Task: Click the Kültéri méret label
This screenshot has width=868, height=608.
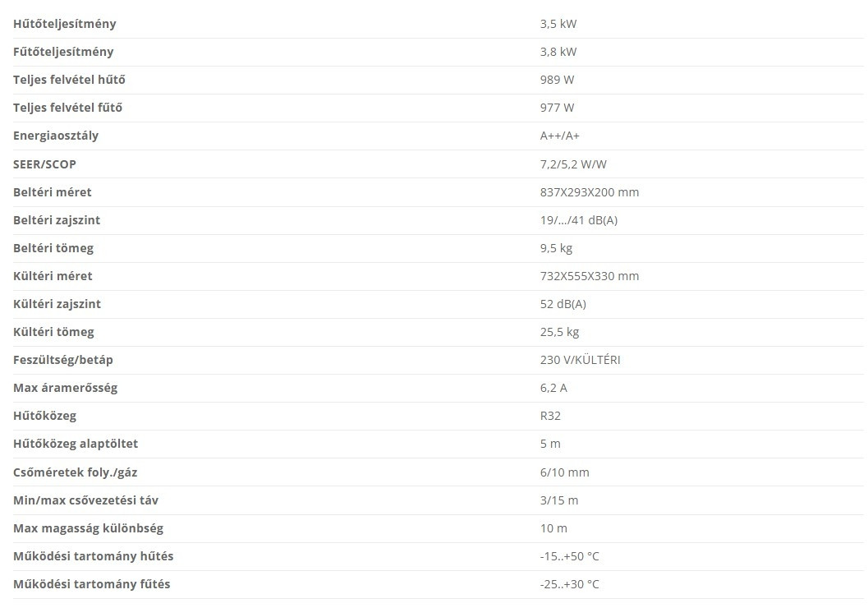Action: (53, 276)
